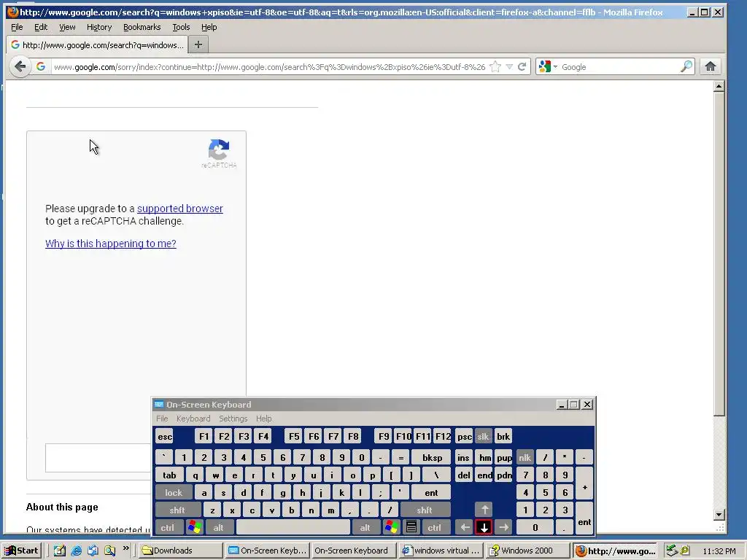Open File menu in Firefox

(17, 27)
